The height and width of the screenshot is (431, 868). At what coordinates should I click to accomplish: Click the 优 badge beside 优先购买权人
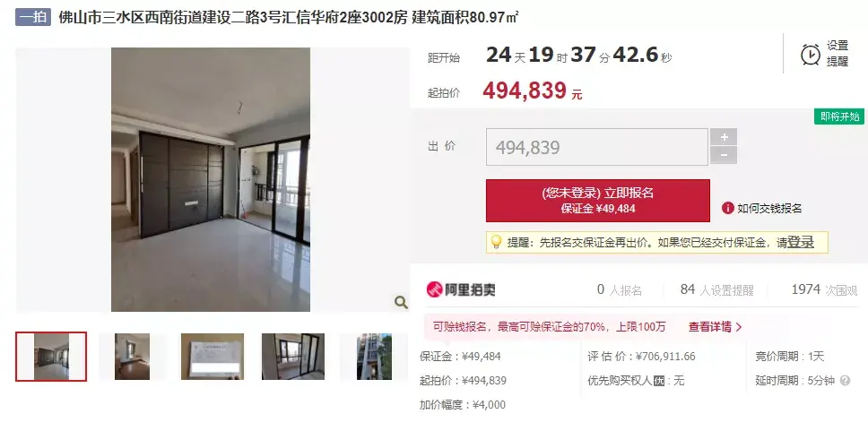(x=659, y=381)
